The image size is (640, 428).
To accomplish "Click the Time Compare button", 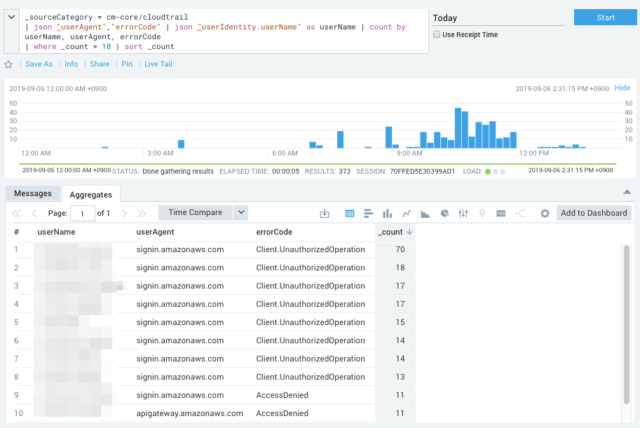I will click(196, 213).
